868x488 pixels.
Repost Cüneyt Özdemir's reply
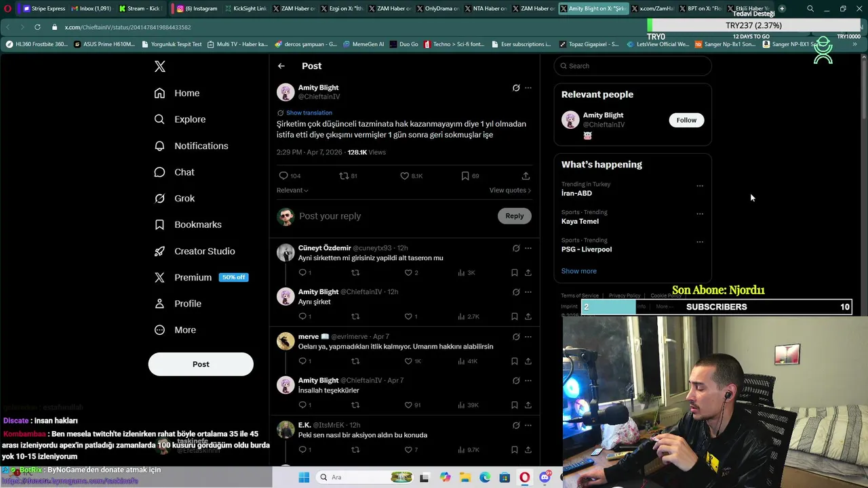[x=355, y=272]
